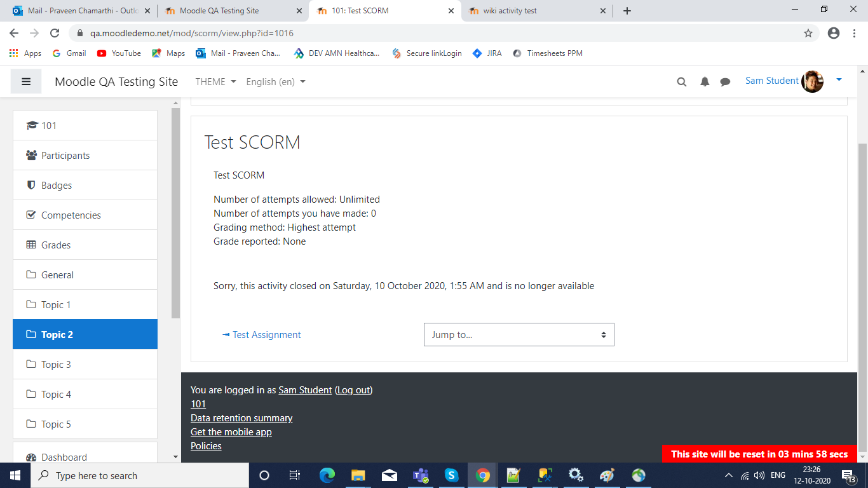The width and height of the screenshot is (868, 488).
Task: Open the Policies footer link
Action: [206, 446]
